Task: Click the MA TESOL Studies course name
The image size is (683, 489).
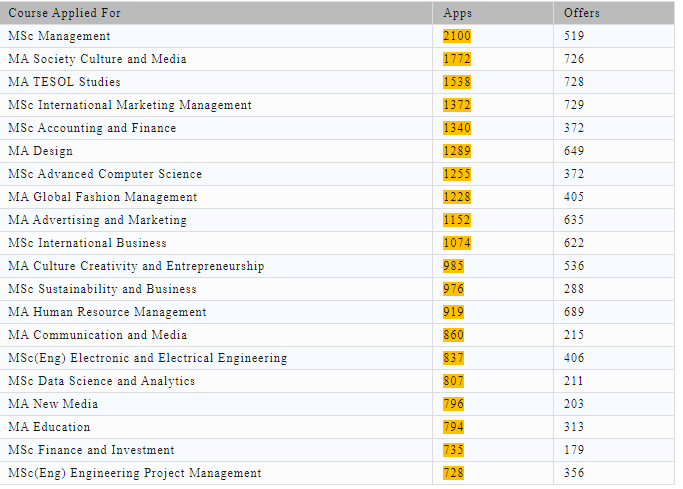Action: point(64,82)
